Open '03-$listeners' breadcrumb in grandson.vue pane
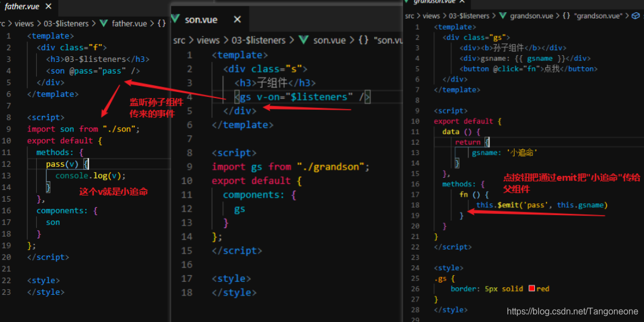 tap(469, 16)
